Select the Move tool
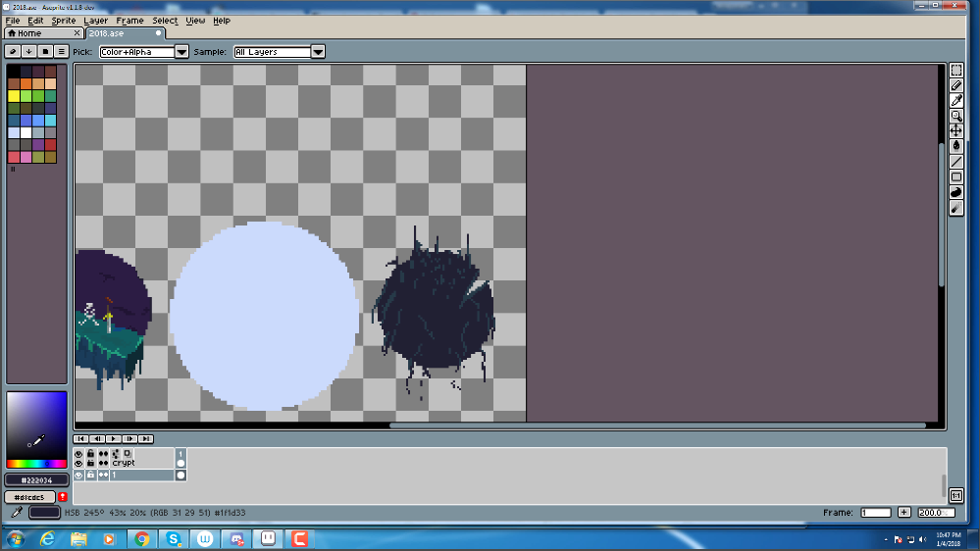980x551 pixels. tap(956, 130)
